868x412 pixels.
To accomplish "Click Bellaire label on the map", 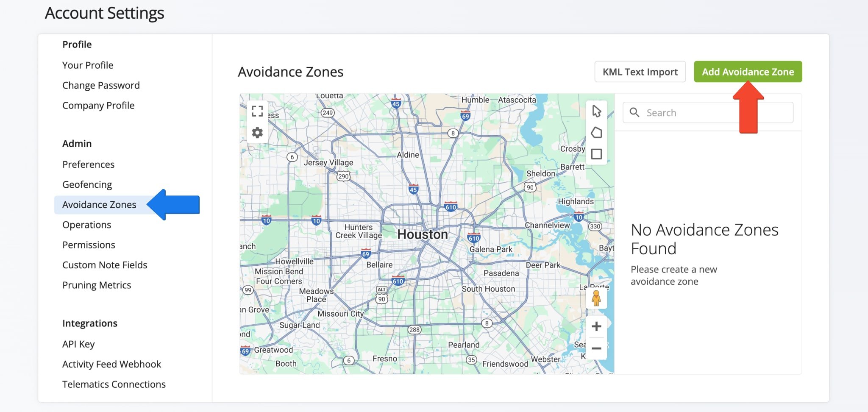I will coord(379,264).
